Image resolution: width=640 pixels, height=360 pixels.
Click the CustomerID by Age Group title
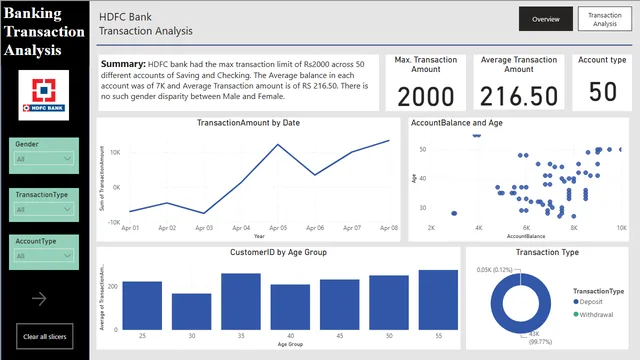[278, 252]
